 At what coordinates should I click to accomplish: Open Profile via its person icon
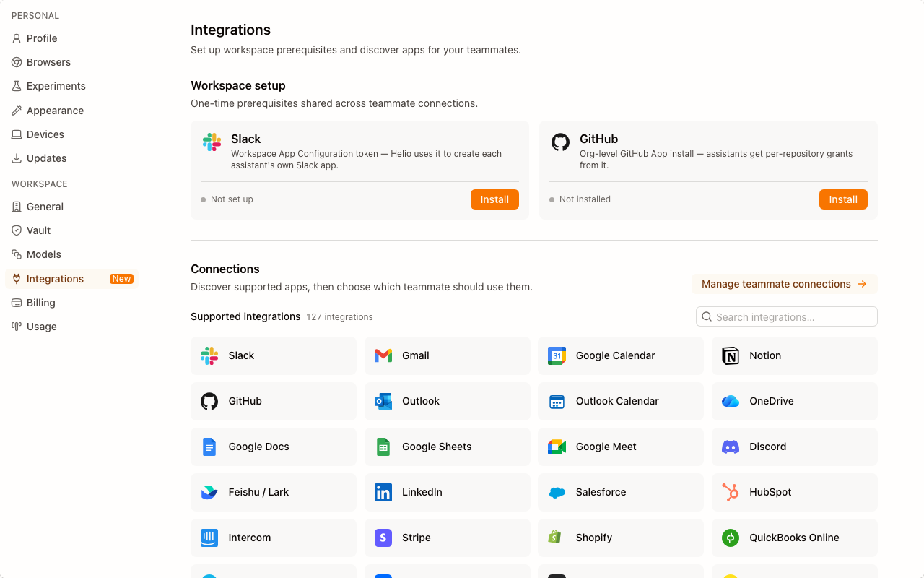pyautogui.click(x=17, y=38)
